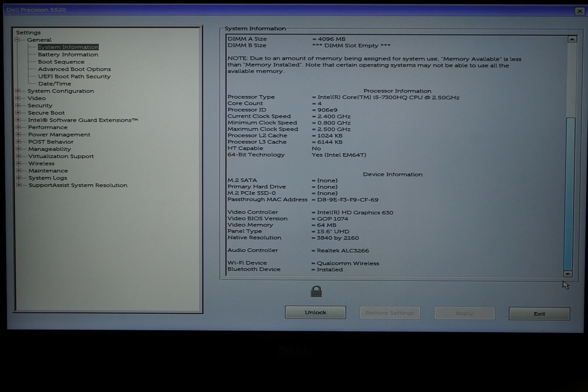Expand Intel Software Guard Extensions node

click(x=18, y=120)
